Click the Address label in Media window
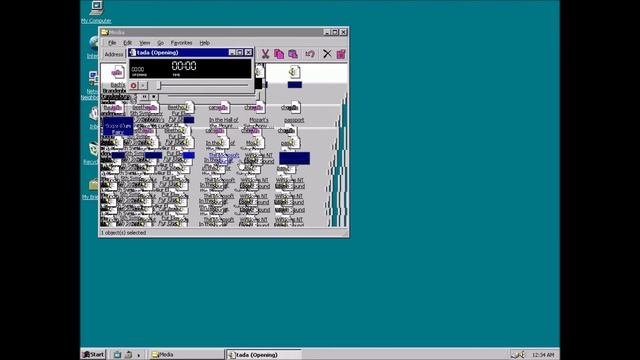The width and height of the screenshot is (640, 360). tap(113, 54)
